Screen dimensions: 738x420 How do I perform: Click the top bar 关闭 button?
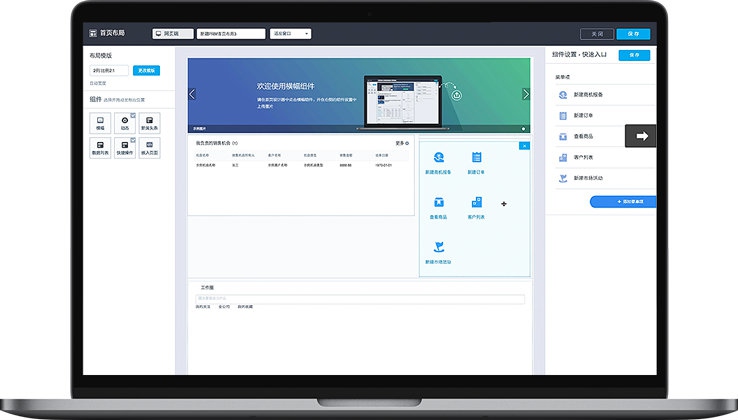[597, 34]
